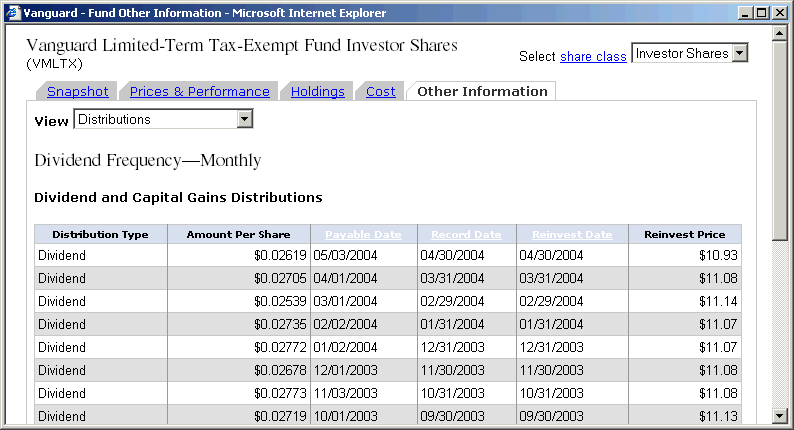This screenshot has width=794, height=430.
Task: Sort by Reinvest Date column
Action: click(x=572, y=235)
